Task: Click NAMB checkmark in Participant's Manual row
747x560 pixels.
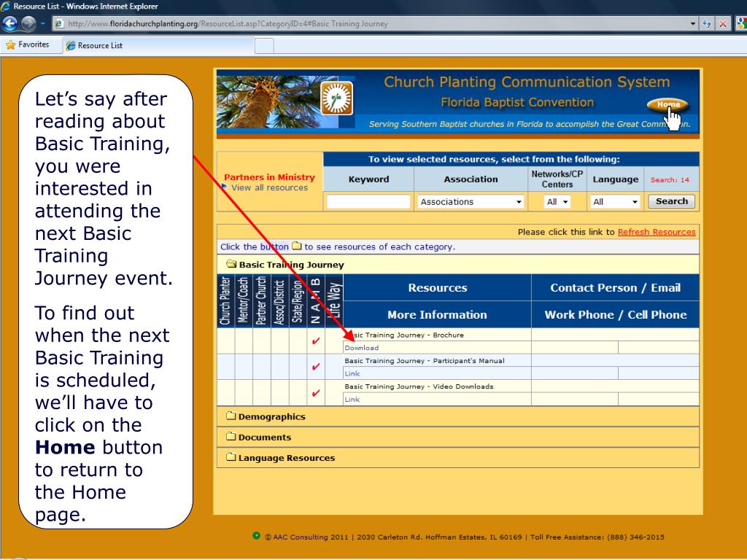Action: [x=315, y=367]
